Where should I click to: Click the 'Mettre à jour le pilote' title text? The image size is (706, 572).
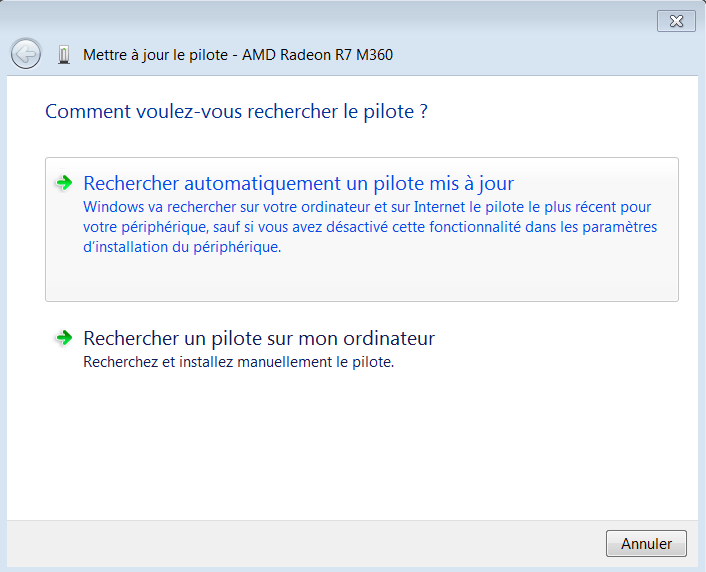(x=155, y=55)
